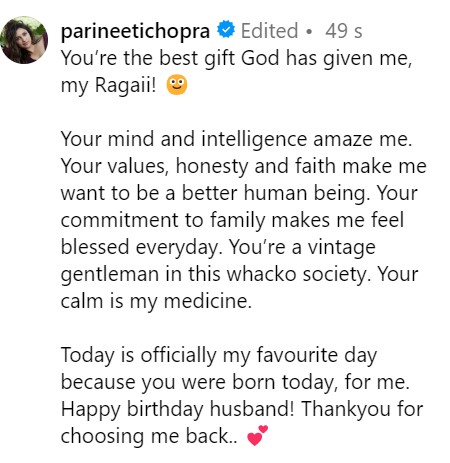The height and width of the screenshot is (463, 450).
Task: Click the two pink hearts emoji
Action: (x=257, y=435)
